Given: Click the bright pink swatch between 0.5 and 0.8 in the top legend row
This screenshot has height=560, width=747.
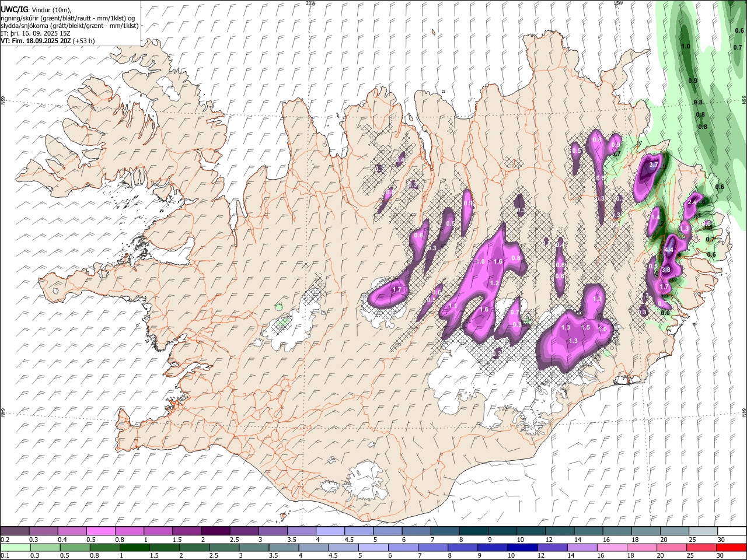Looking at the screenshot, I should click(100, 531).
